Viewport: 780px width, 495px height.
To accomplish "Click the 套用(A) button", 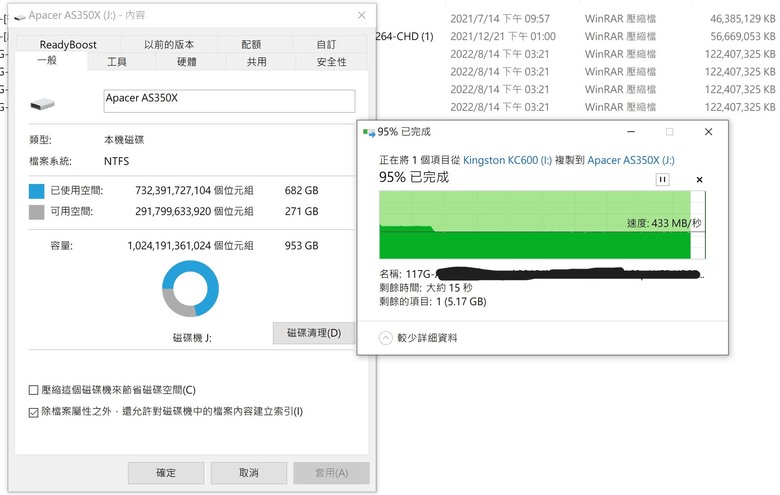I will click(331, 473).
